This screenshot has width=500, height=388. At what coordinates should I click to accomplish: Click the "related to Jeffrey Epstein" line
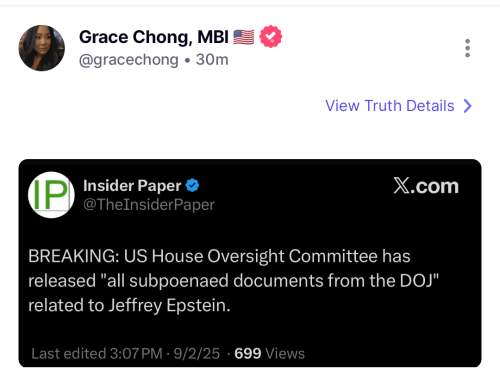point(129,305)
